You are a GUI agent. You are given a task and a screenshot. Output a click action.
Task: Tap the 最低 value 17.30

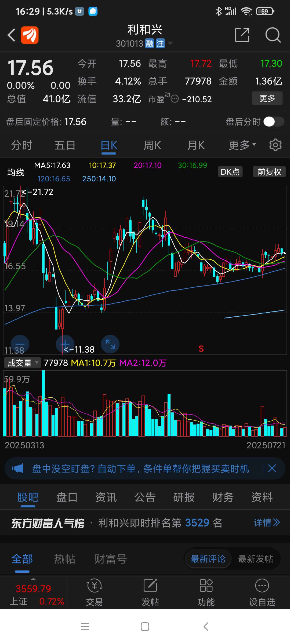271,64
